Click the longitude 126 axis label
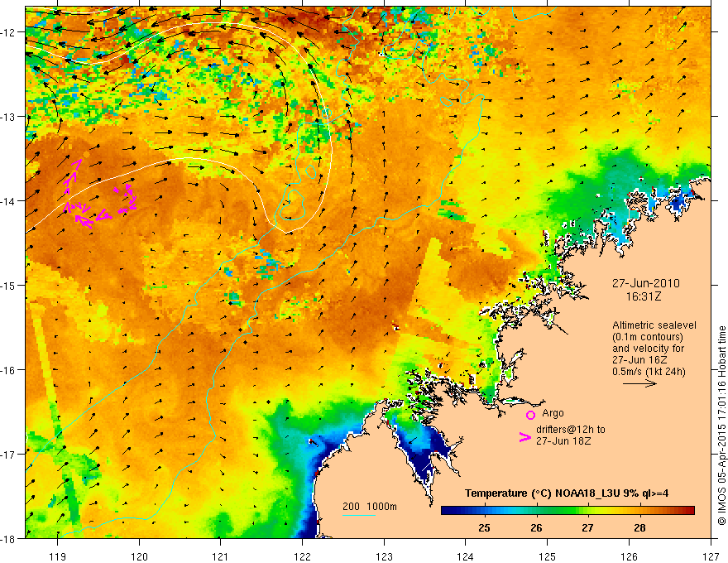The image size is (728, 563). point(629,556)
